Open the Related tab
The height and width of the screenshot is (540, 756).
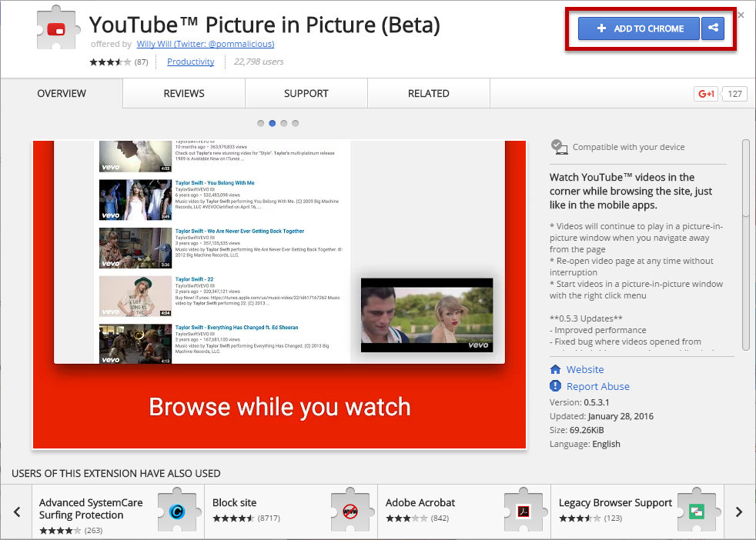coord(429,93)
